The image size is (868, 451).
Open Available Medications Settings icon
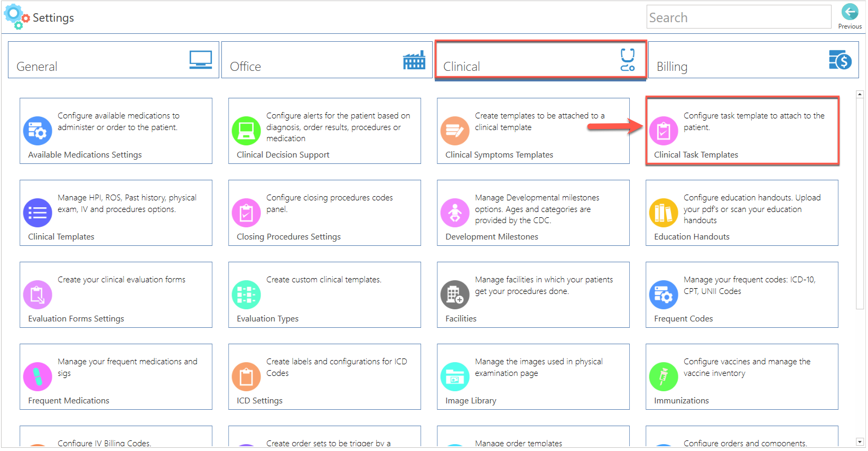38,131
